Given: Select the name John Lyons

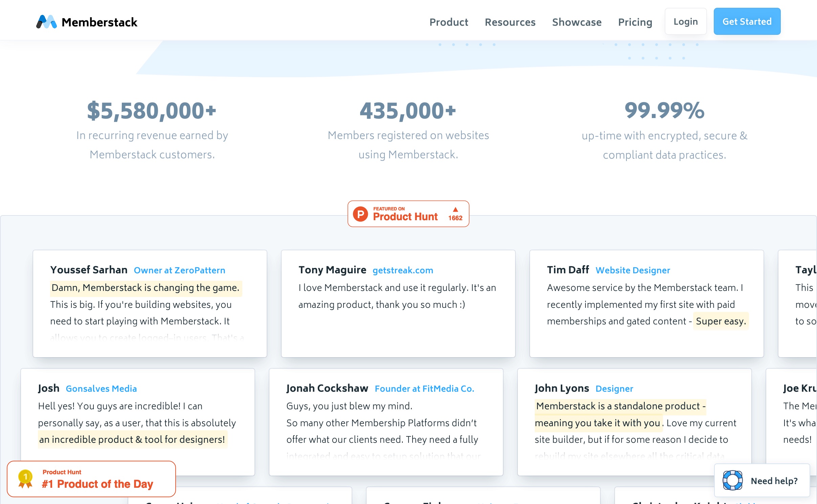Looking at the screenshot, I should [562, 388].
